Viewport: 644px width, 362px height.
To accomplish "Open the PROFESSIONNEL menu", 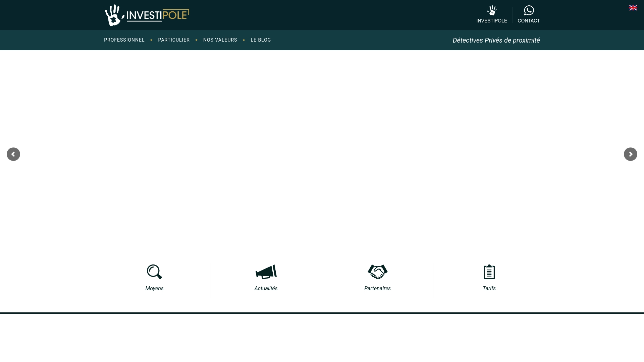I will pos(124,40).
